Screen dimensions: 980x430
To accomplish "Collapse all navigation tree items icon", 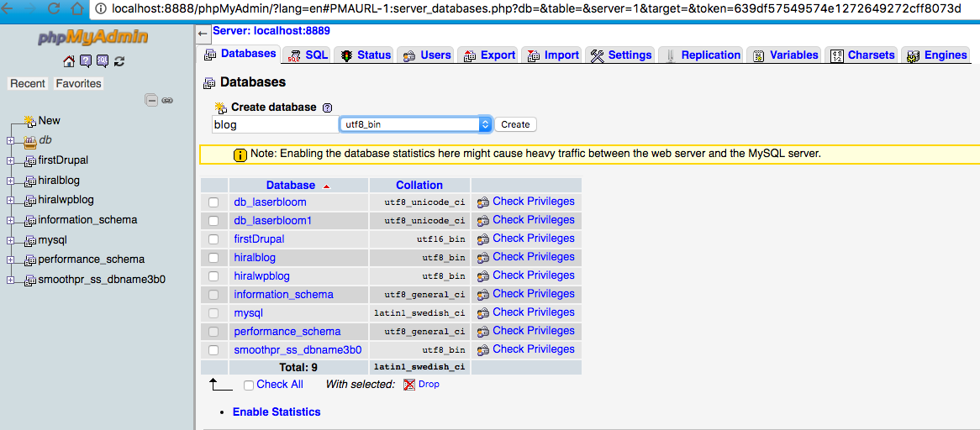I will pyautogui.click(x=151, y=99).
